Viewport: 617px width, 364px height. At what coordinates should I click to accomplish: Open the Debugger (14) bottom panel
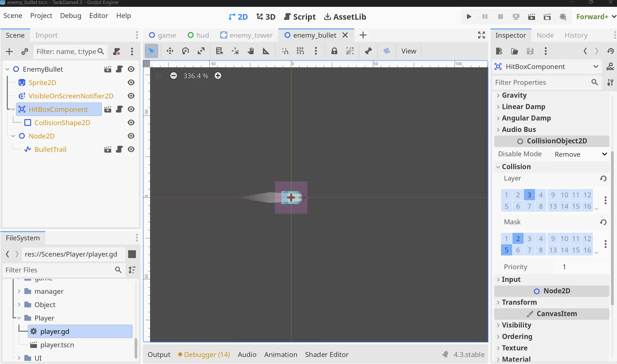click(x=204, y=355)
